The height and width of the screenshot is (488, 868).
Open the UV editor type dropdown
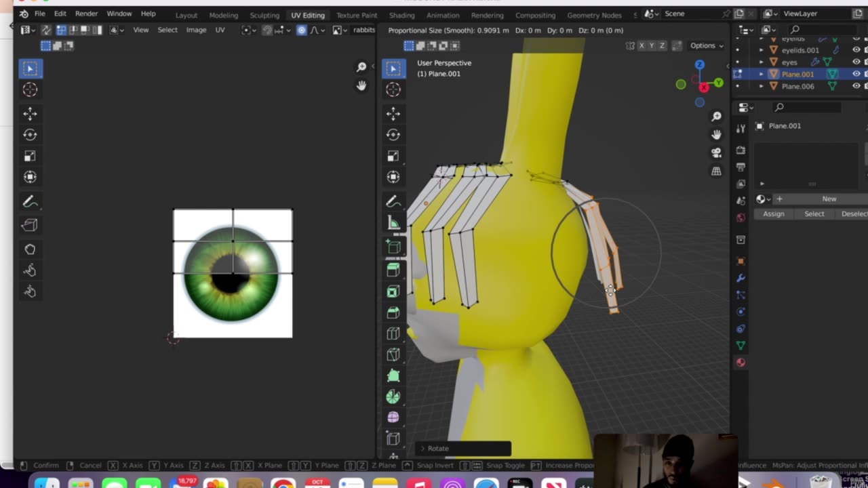coord(28,30)
